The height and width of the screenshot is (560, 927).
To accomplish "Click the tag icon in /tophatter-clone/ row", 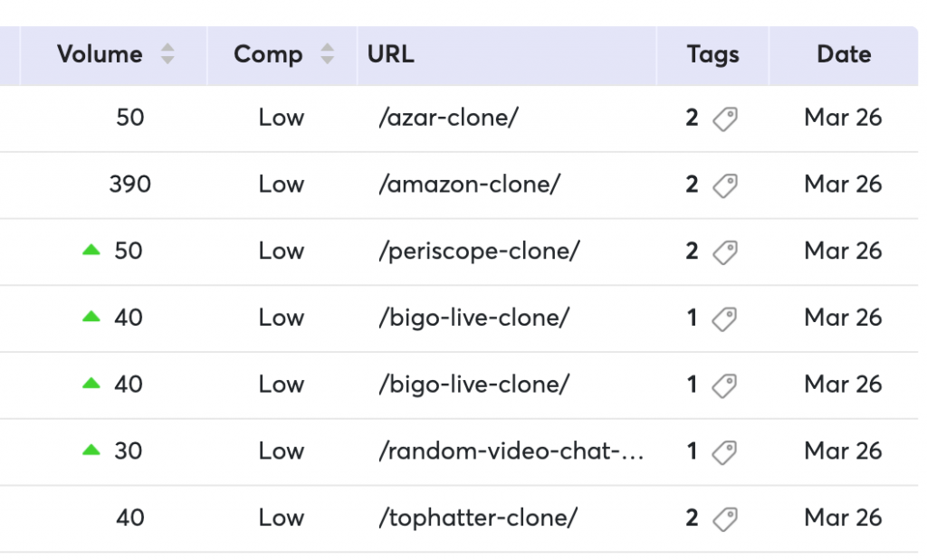I will click(x=725, y=519).
